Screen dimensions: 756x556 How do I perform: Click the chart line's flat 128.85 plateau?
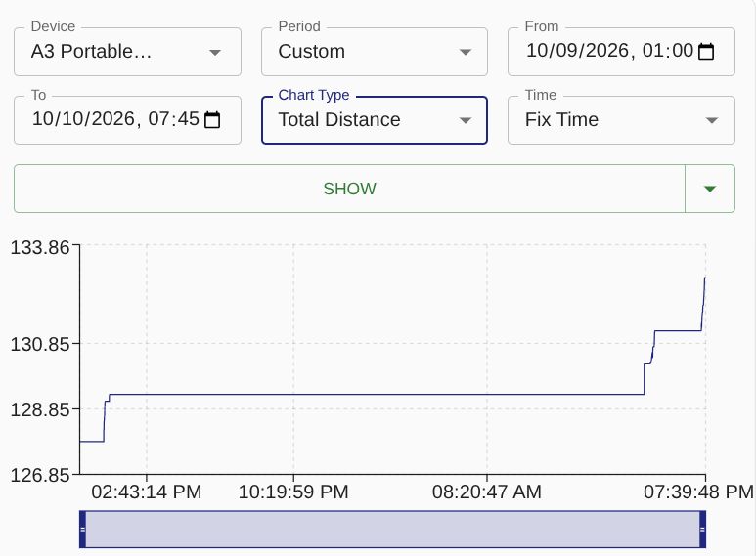(377, 394)
